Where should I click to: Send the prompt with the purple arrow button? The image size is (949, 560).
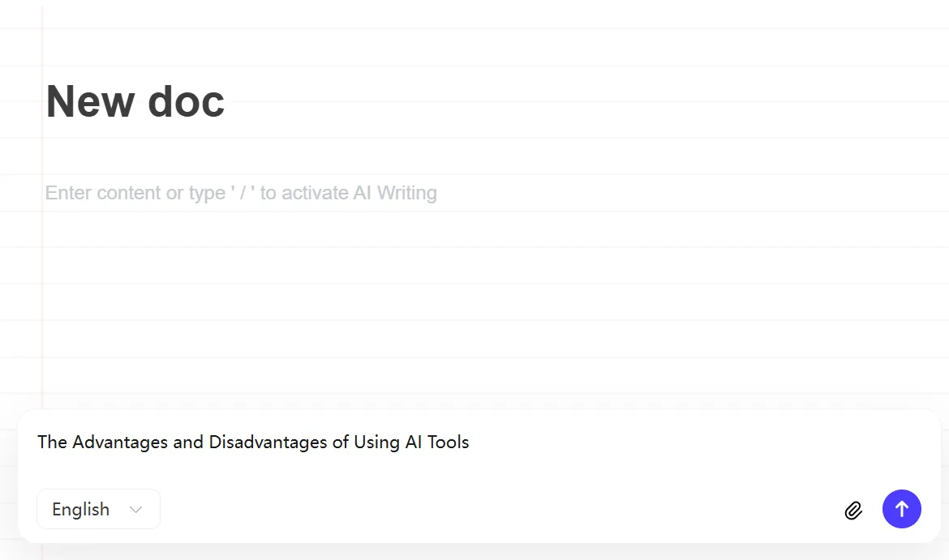(901, 509)
